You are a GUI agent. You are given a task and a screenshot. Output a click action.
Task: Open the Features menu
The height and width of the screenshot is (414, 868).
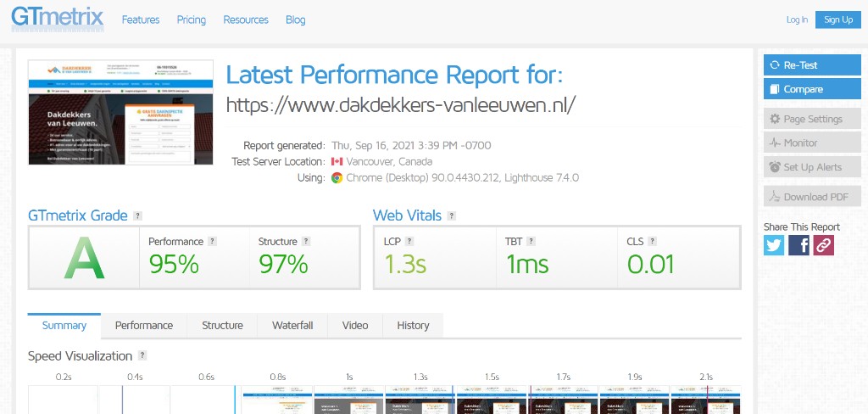coord(141,20)
